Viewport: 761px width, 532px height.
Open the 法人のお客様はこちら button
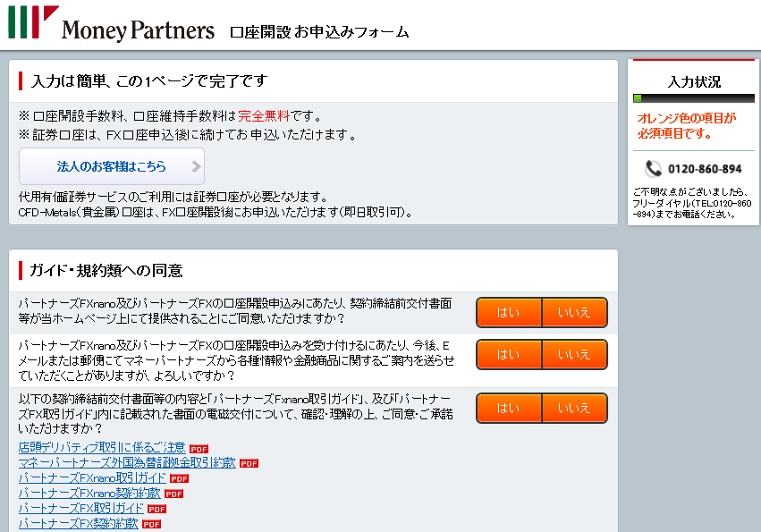pyautogui.click(x=112, y=166)
